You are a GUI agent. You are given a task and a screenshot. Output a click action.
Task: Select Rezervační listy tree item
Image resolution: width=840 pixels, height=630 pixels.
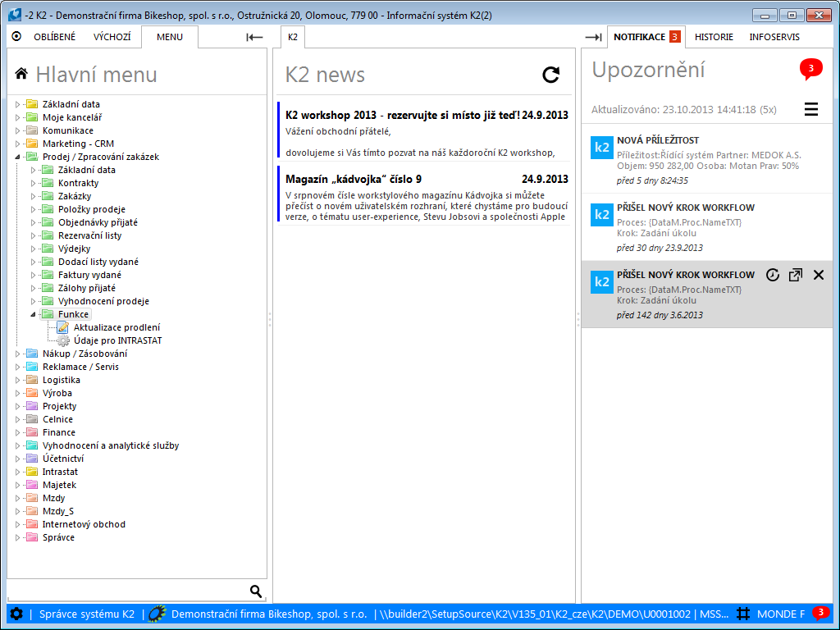click(x=89, y=235)
